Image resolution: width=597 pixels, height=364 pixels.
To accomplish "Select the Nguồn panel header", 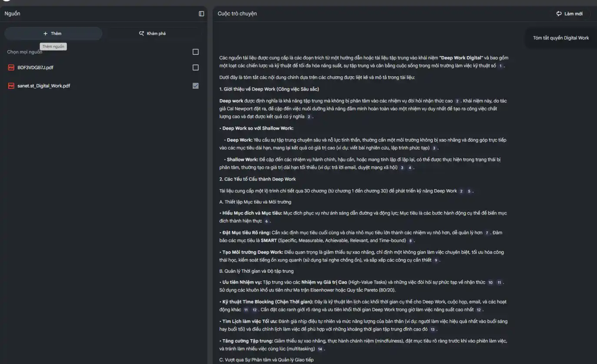I will [12, 14].
